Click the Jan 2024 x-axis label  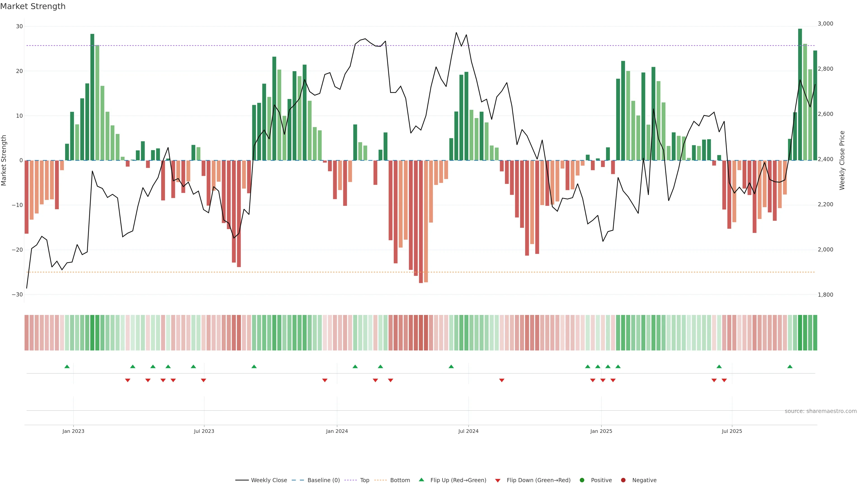[x=337, y=431]
